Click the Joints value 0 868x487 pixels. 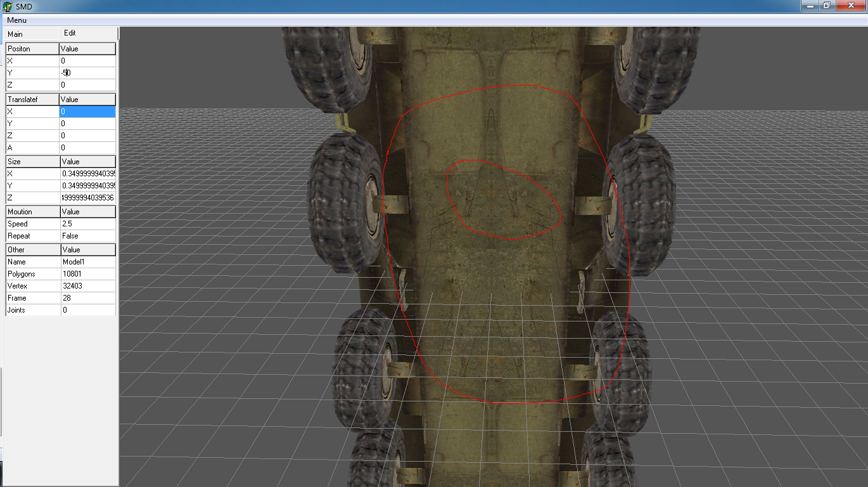(x=88, y=310)
